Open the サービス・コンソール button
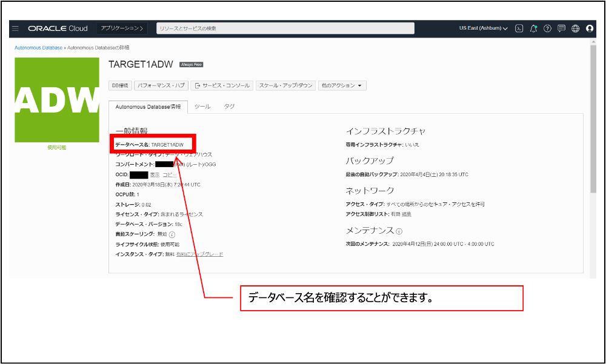Screen dimensions: 606x364 coord(222,85)
